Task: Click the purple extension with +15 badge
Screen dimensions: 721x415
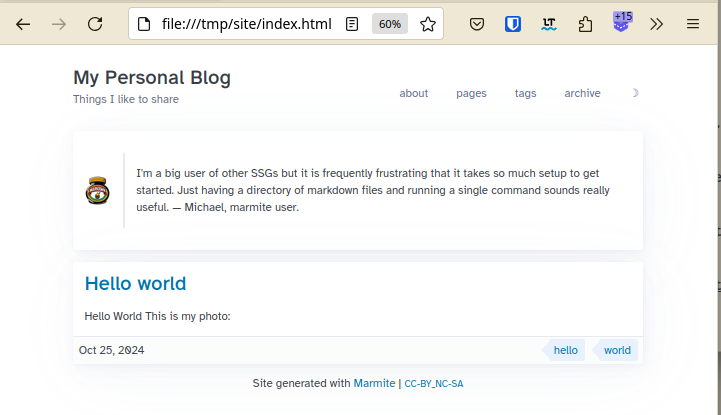Action: click(622, 22)
